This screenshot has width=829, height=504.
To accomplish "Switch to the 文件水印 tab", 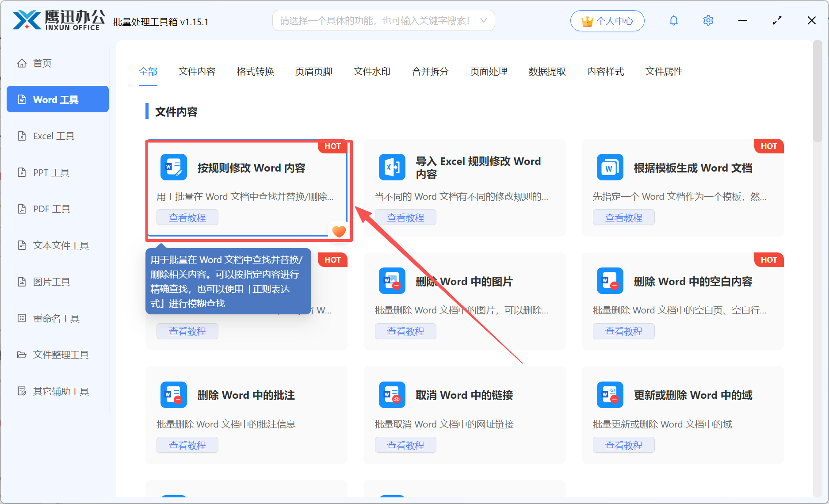I will coord(372,72).
